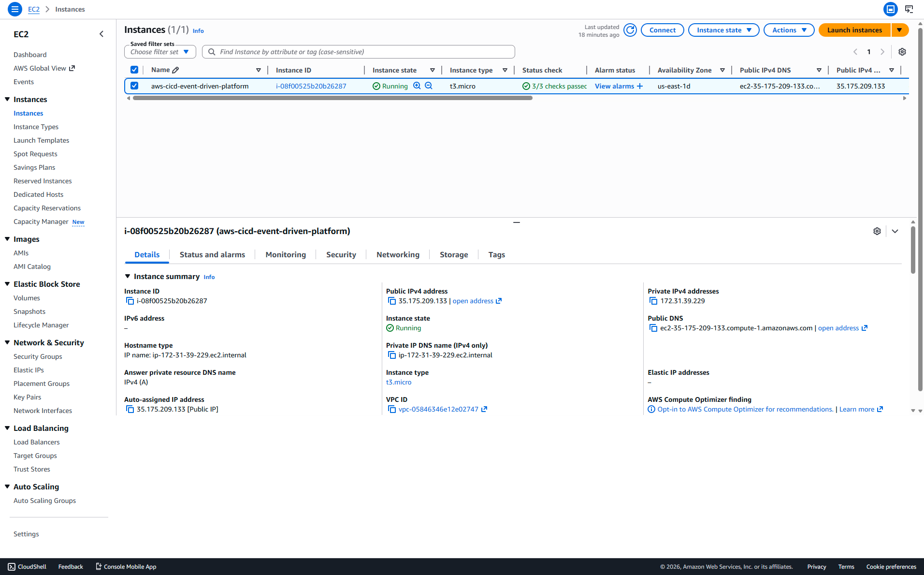
Task: Open table preferences gear icon
Action: 902,52
